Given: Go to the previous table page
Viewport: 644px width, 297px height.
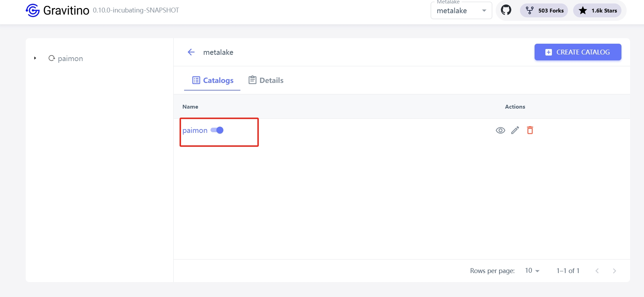Looking at the screenshot, I should point(597,271).
